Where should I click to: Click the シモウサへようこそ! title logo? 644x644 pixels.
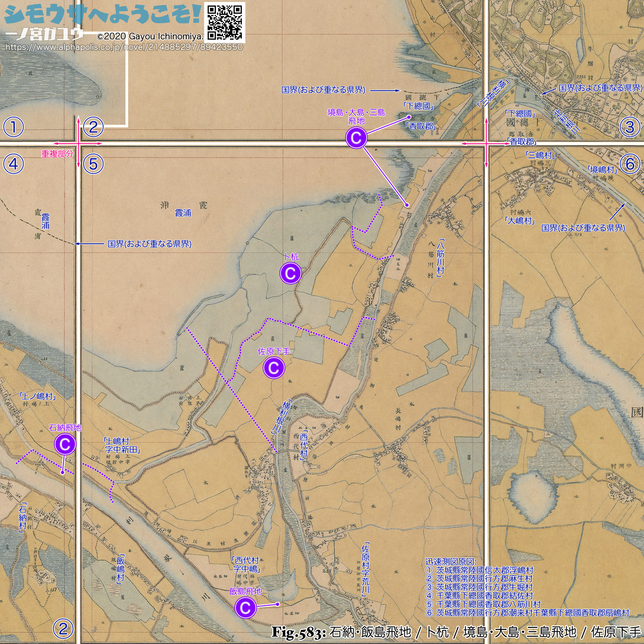pos(102,14)
